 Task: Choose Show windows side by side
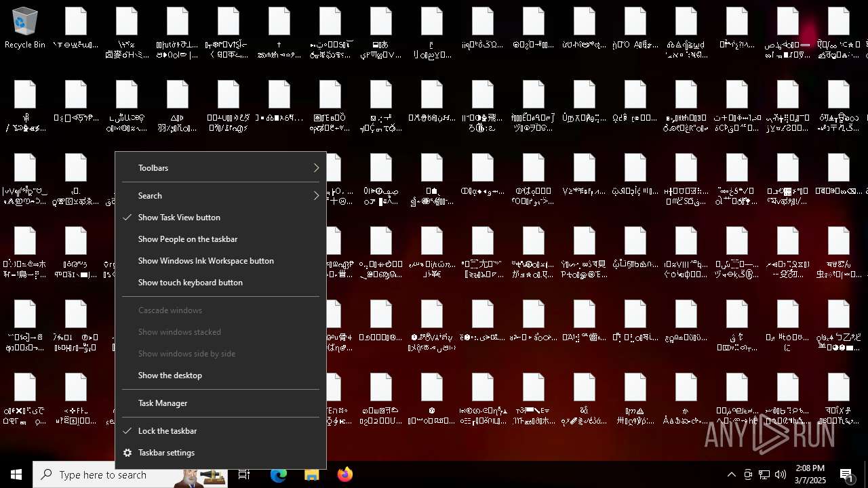point(220,353)
